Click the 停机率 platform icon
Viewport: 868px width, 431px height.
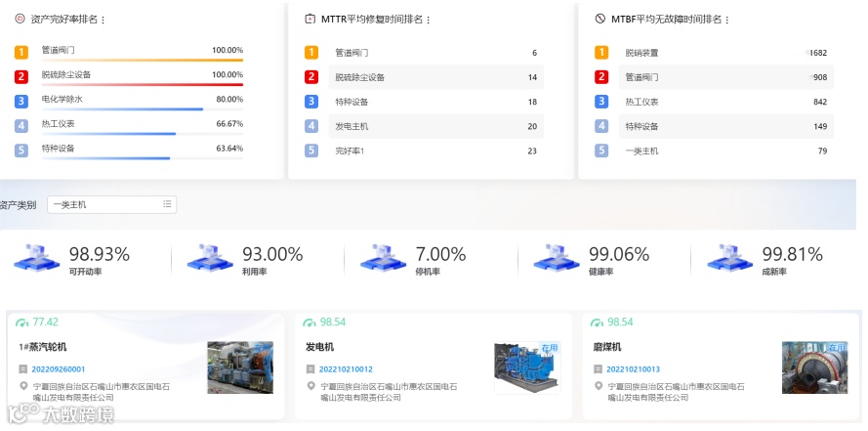pyautogui.click(x=383, y=258)
